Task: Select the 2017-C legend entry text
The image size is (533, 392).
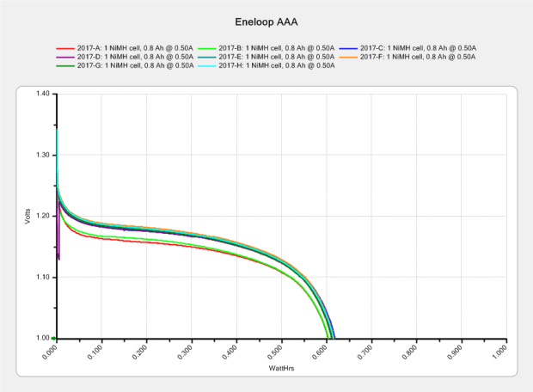Action: (x=418, y=48)
